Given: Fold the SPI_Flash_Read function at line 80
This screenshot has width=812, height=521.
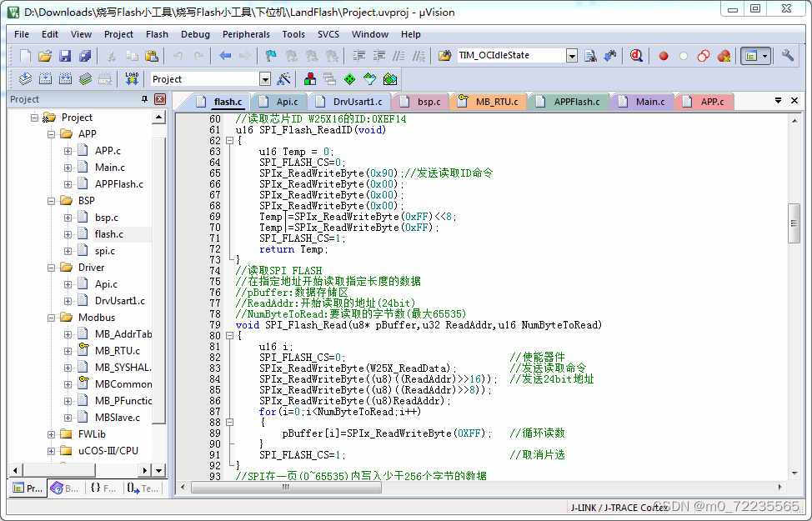Looking at the screenshot, I should coord(229,336).
